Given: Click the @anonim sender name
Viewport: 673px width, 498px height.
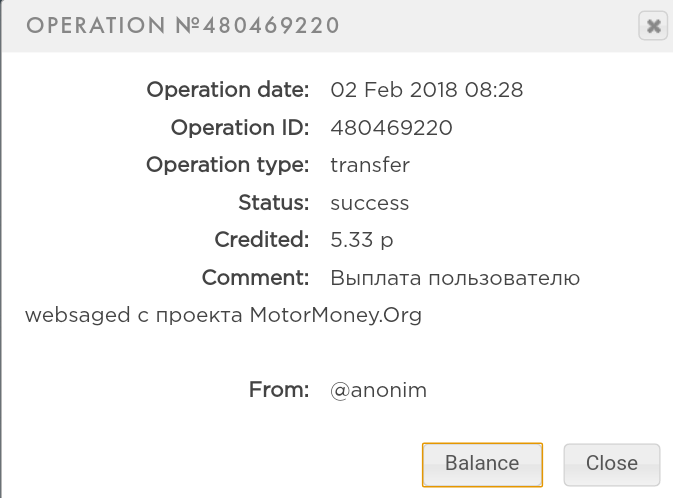Looking at the screenshot, I should [x=379, y=390].
